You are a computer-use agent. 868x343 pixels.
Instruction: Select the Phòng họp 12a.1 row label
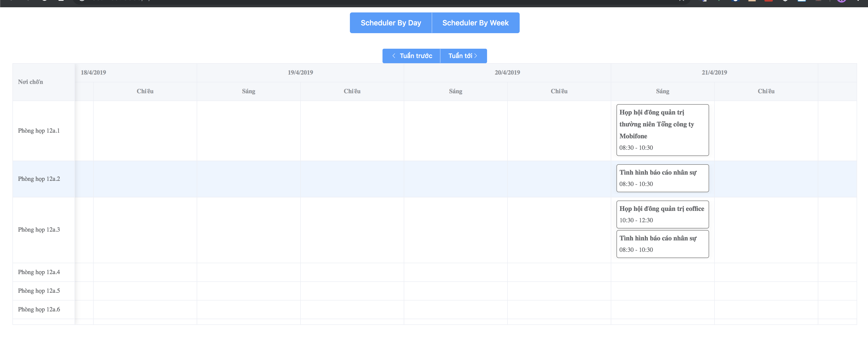(x=39, y=131)
